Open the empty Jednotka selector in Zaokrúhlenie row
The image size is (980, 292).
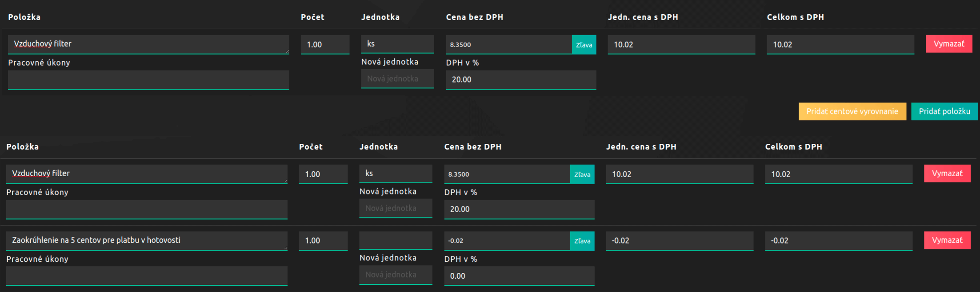tap(396, 240)
